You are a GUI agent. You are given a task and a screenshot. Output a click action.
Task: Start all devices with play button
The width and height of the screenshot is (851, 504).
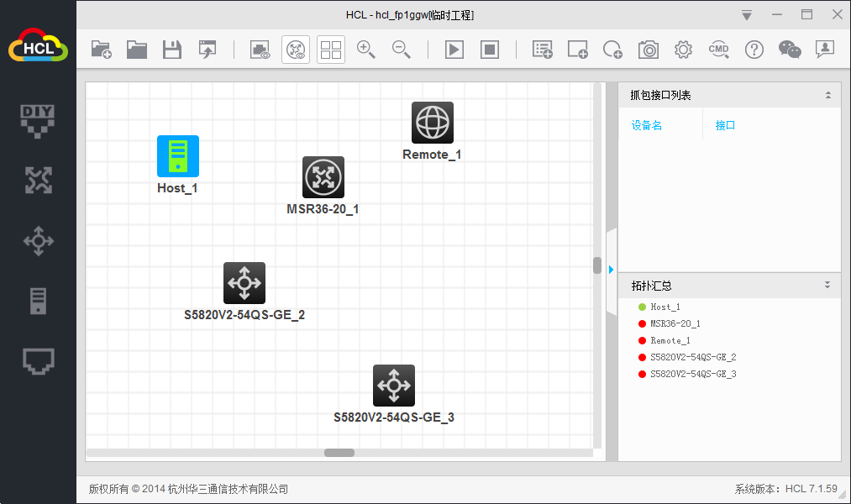454,50
